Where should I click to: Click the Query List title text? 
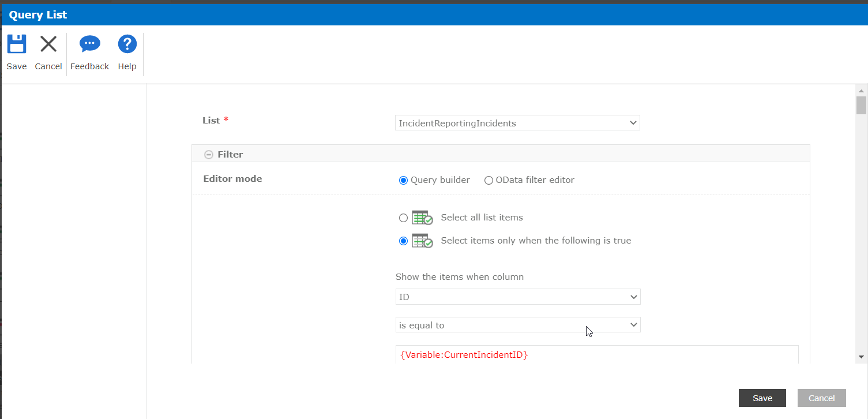coord(38,15)
